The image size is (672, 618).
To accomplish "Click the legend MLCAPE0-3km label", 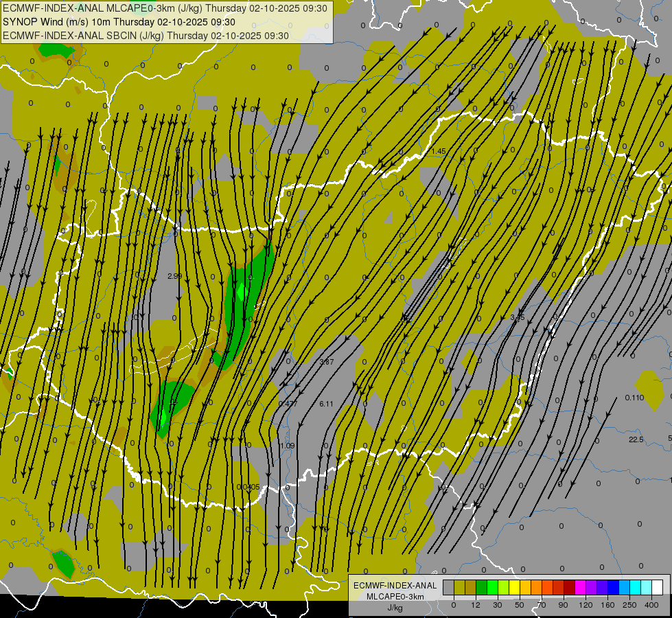I will (395, 597).
